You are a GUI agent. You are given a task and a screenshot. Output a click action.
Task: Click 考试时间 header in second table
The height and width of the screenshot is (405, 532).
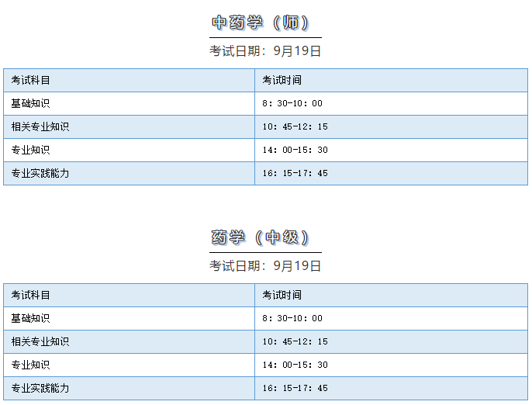(282, 295)
